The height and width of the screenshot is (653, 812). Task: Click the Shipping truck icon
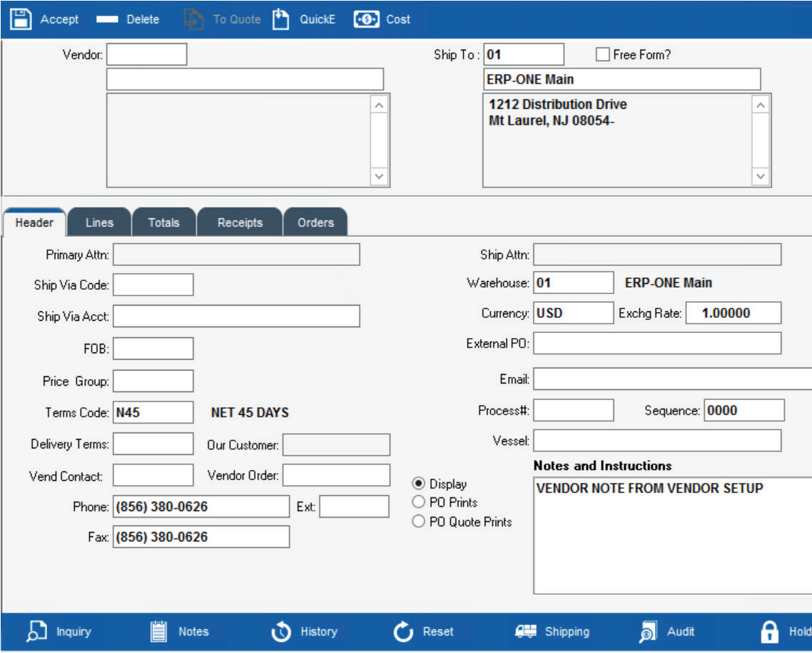tap(525, 631)
